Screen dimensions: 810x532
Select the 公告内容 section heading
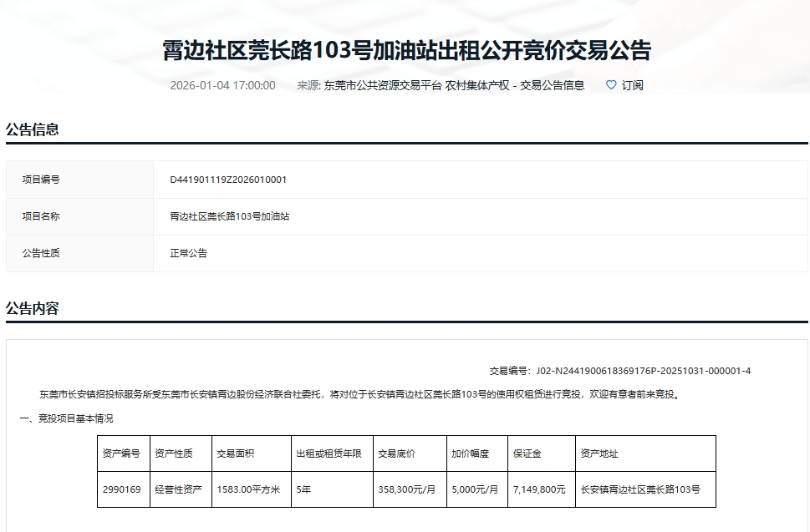pyautogui.click(x=33, y=308)
